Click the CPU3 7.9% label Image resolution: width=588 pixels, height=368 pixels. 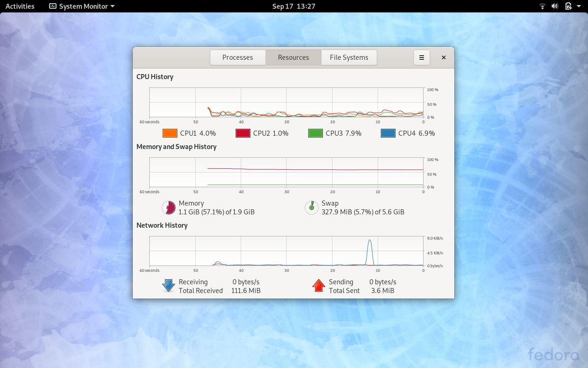tap(344, 133)
